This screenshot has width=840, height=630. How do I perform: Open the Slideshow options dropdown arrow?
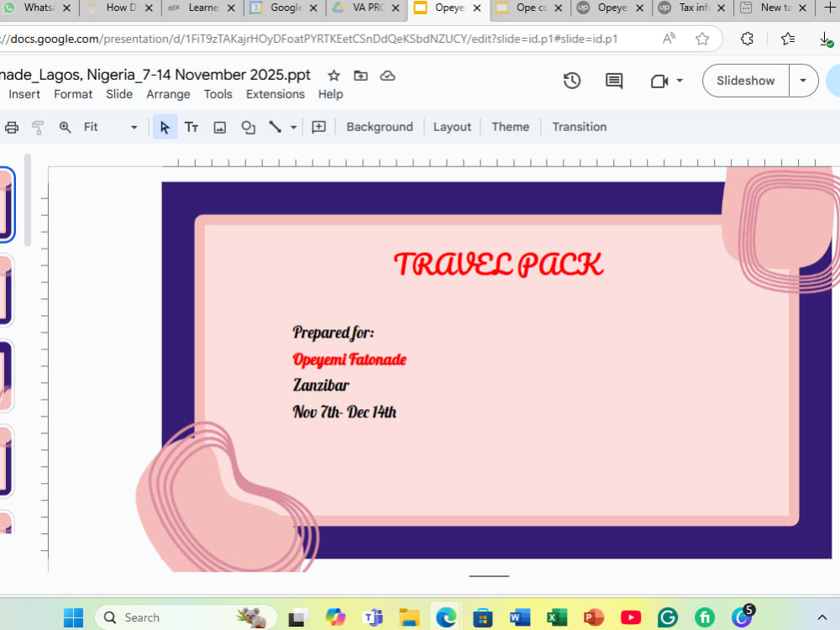[x=803, y=81]
